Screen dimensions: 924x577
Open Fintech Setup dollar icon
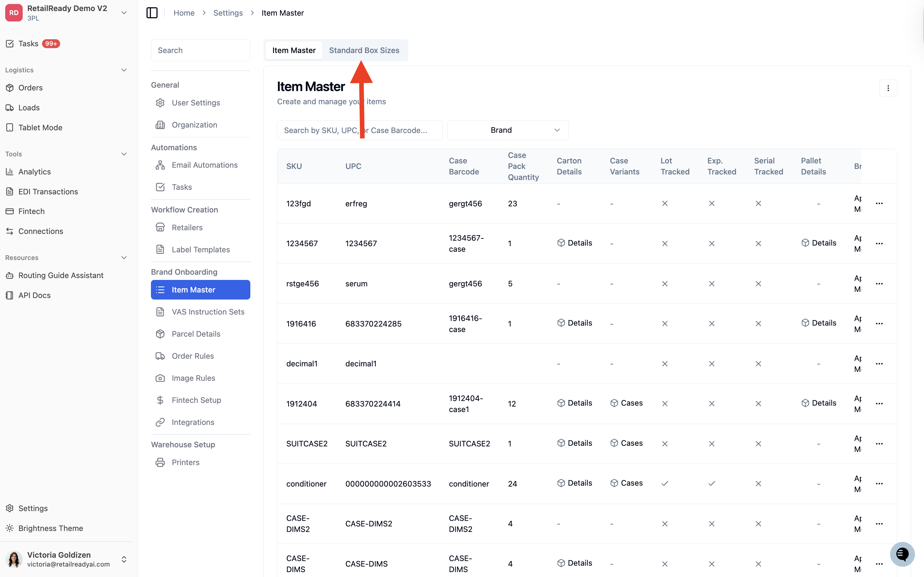coord(160,400)
